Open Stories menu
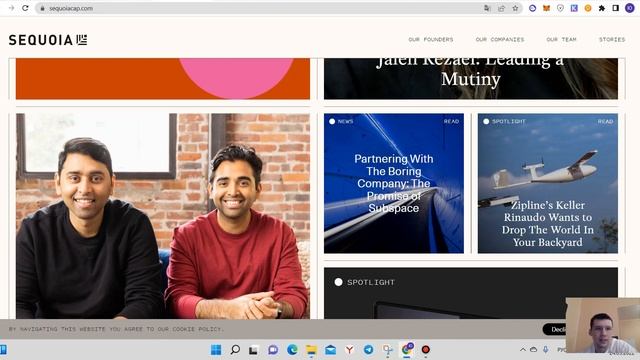 click(612, 40)
